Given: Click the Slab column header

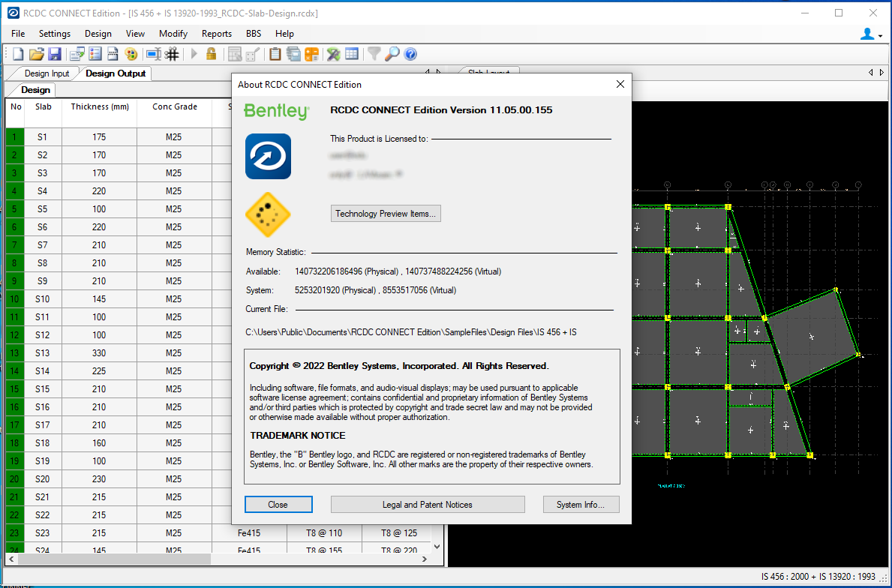Looking at the screenshot, I should [x=44, y=112].
